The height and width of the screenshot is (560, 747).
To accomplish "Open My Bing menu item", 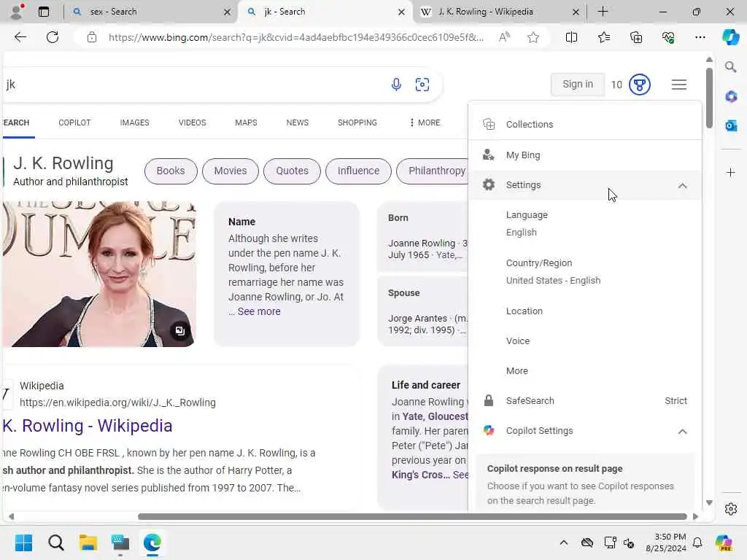I will [x=585, y=155].
